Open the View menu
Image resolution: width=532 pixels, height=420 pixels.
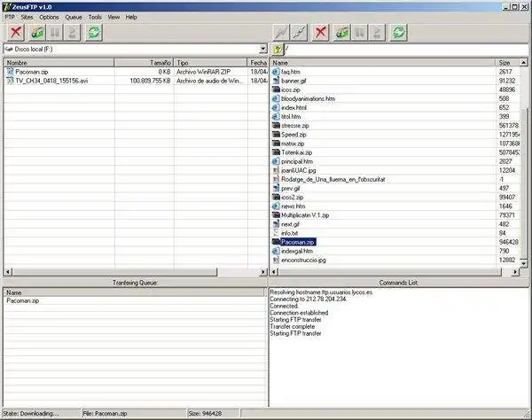pyautogui.click(x=113, y=17)
